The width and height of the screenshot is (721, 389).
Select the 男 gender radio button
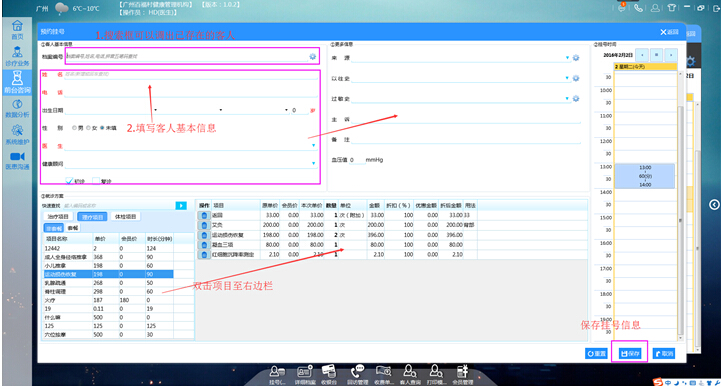coord(74,128)
